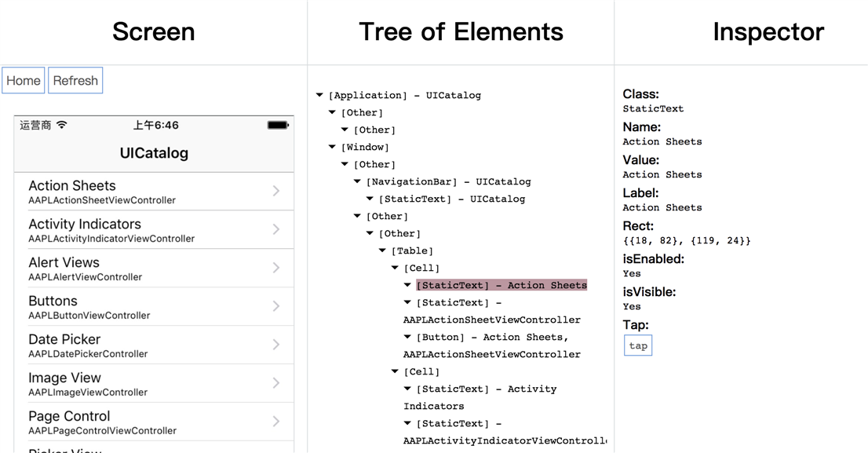Click UICatalog navigation bar title
Image resolution: width=868 pixels, height=453 pixels.
154,153
